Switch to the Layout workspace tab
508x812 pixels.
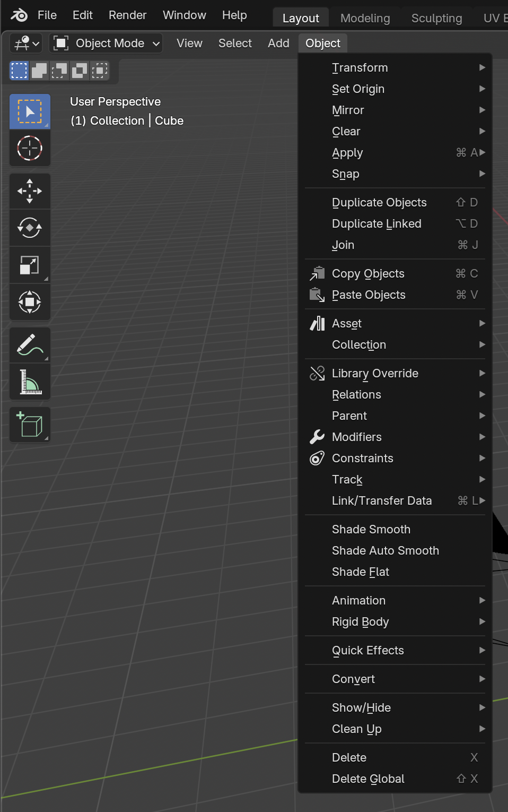301,18
